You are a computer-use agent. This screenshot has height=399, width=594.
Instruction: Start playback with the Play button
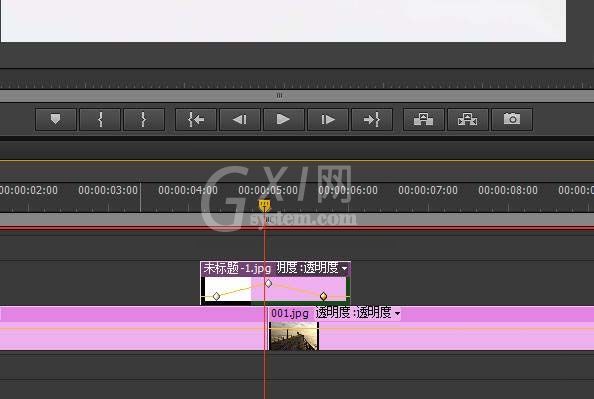284,119
